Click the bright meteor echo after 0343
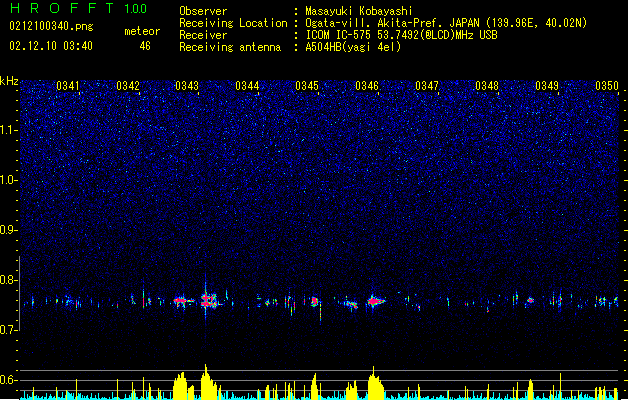This screenshot has width=629, height=400. (209, 300)
